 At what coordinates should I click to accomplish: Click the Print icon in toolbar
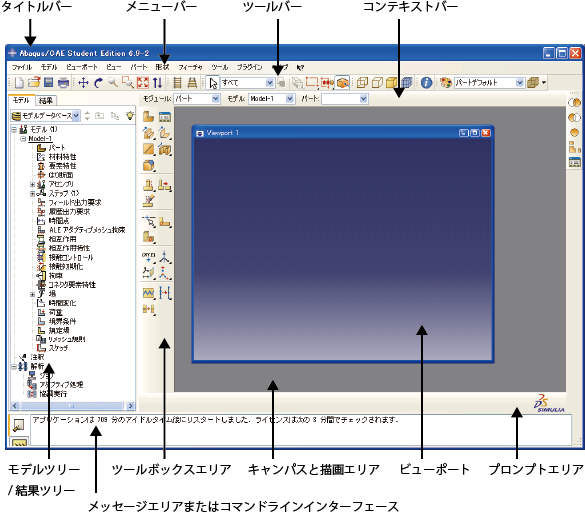pos(63,82)
